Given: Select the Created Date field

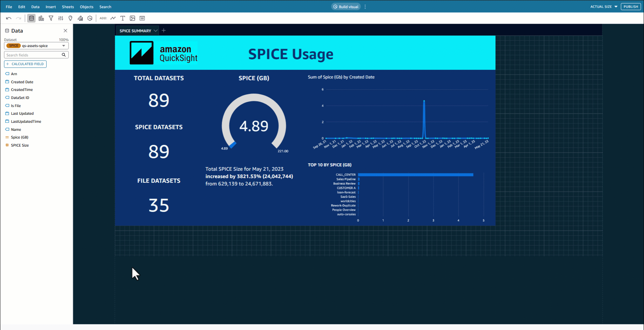Looking at the screenshot, I should 22,82.
